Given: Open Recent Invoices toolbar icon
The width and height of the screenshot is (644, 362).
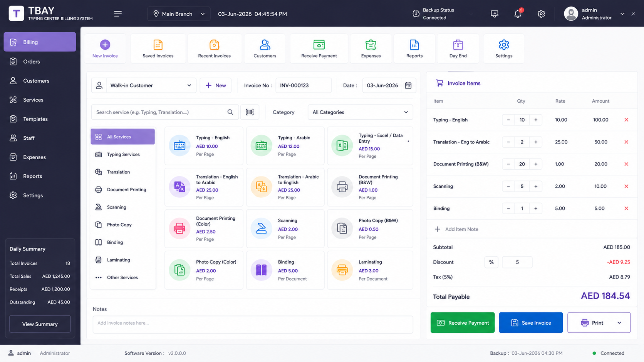Looking at the screenshot, I should tap(214, 49).
